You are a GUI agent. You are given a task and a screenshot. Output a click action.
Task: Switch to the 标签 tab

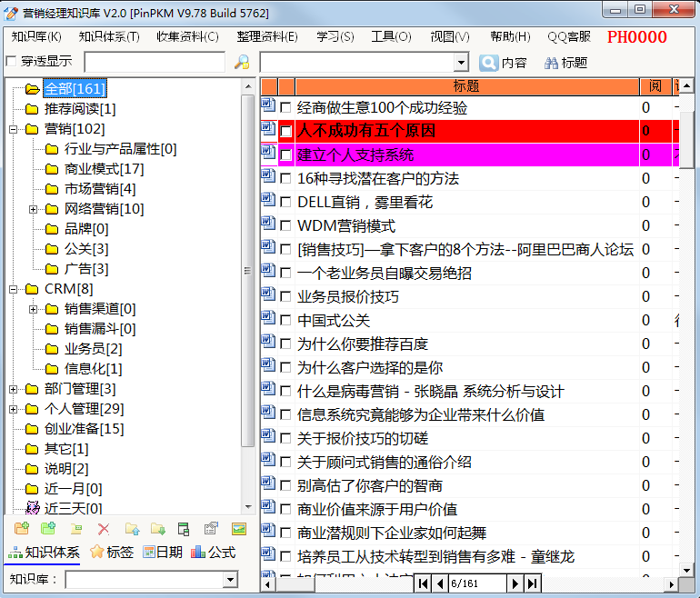pyautogui.click(x=111, y=553)
